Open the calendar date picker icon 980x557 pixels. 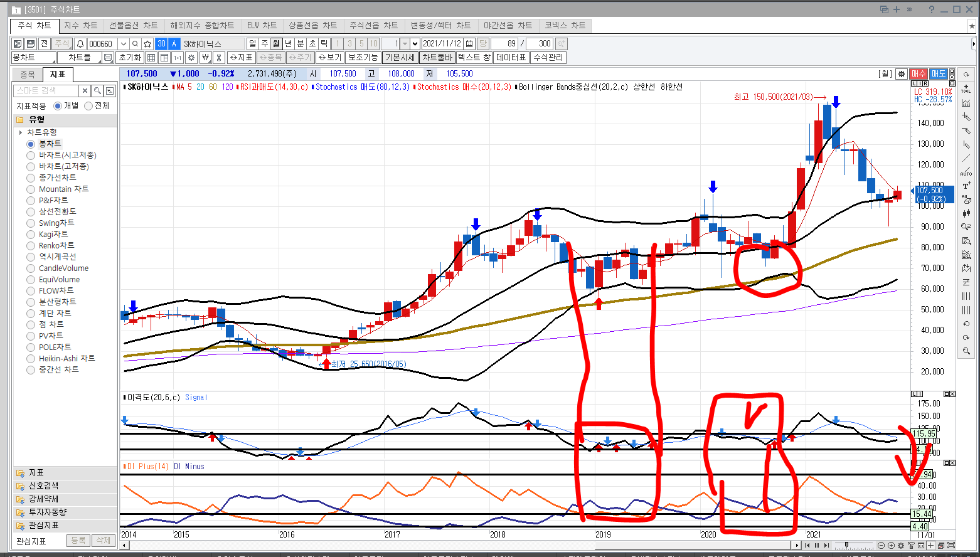point(469,44)
